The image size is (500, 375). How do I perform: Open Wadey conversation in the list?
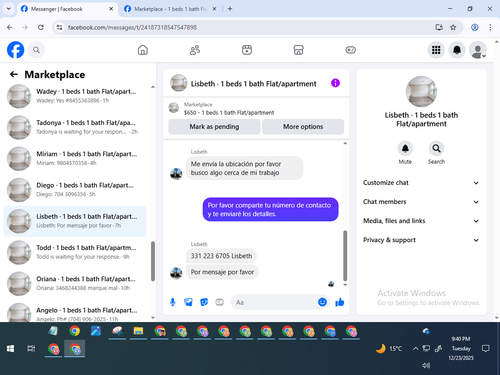[75, 96]
